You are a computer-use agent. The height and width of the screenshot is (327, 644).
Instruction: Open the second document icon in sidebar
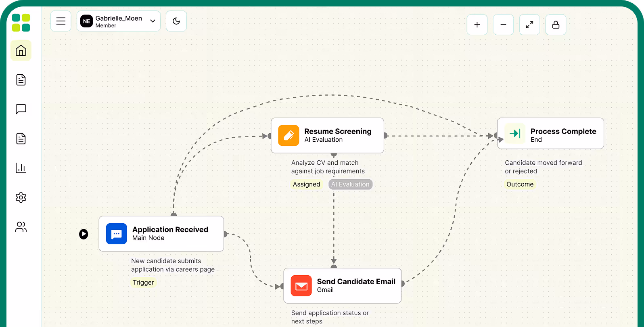pos(21,138)
